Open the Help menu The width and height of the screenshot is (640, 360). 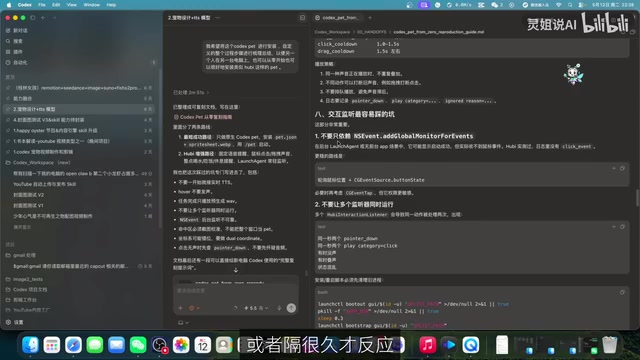[111, 5]
